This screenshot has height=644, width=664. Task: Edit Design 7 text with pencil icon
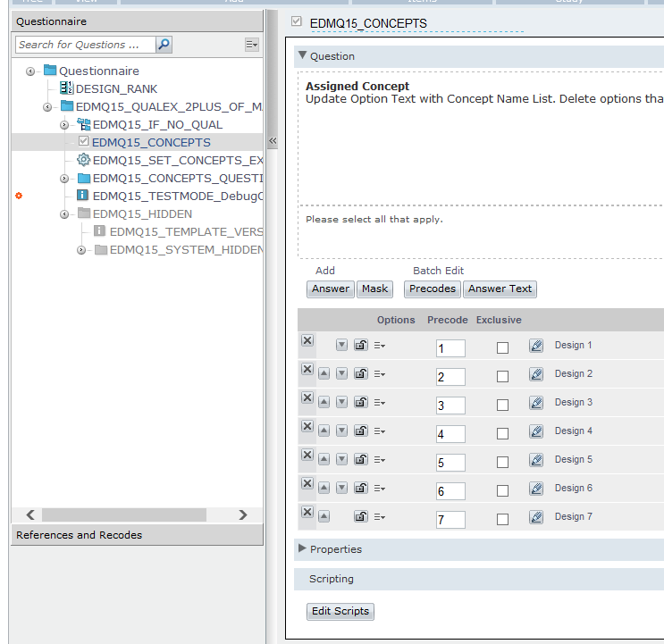click(x=536, y=517)
